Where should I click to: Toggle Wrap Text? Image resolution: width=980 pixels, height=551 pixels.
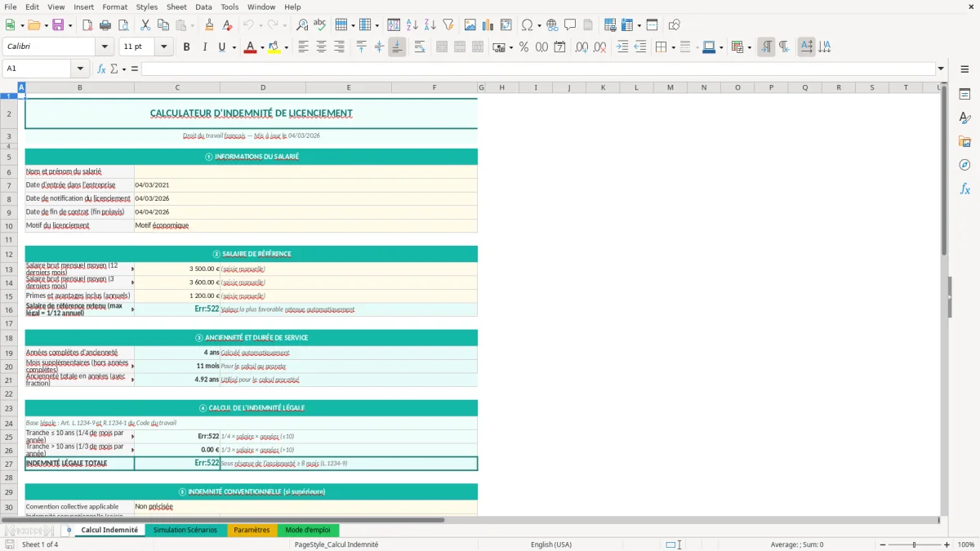[419, 47]
